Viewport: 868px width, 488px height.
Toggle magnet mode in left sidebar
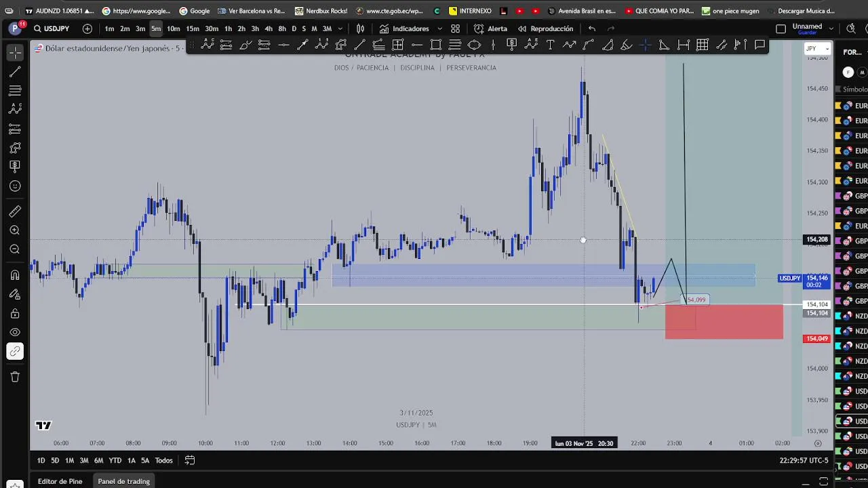pos(15,275)
